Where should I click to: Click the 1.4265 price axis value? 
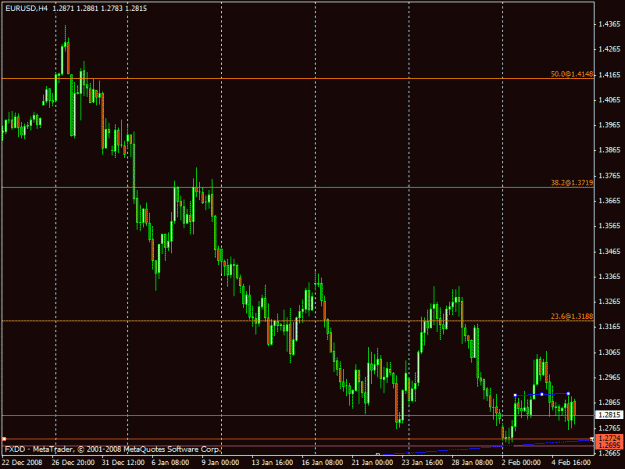(x=609, y=49)
